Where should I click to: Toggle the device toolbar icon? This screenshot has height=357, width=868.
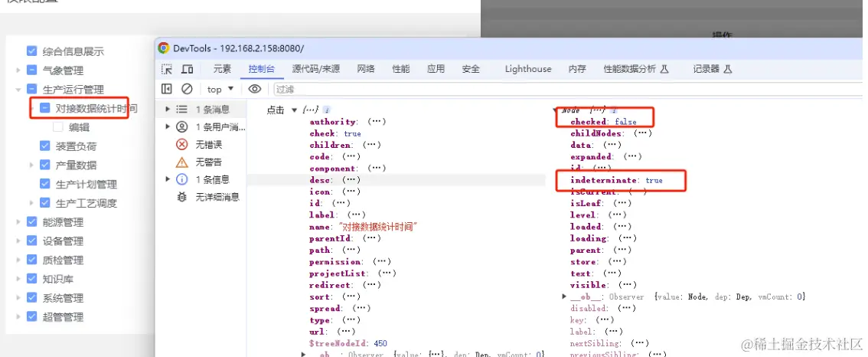click(188, 69)
